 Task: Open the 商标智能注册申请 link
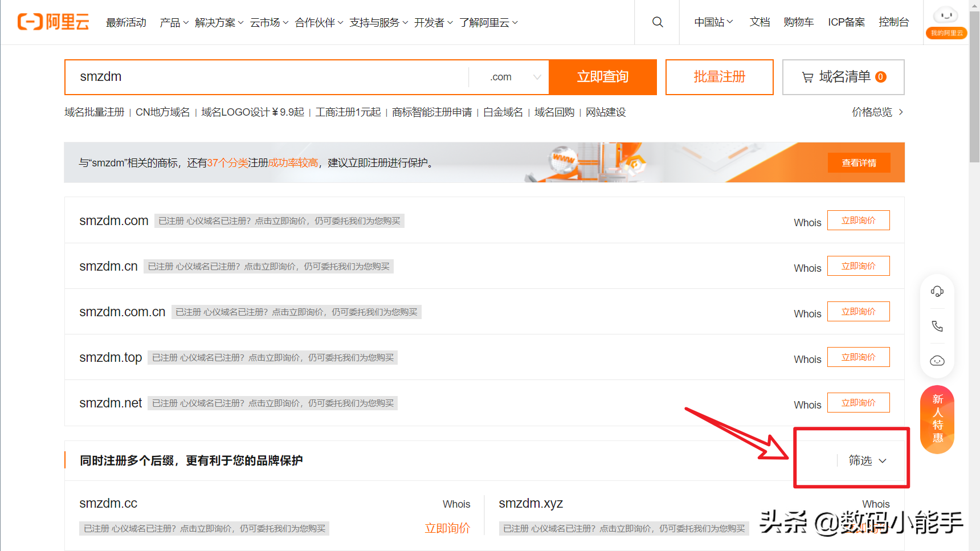click(x=432, y=112)
